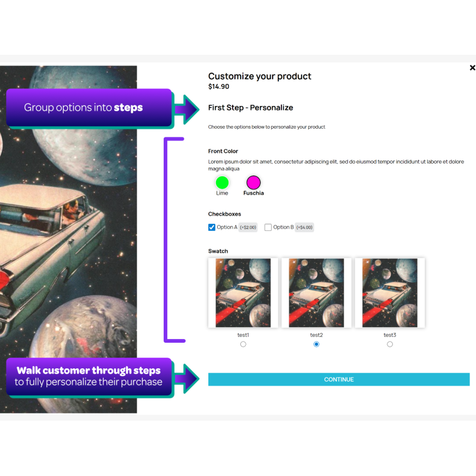Click the (+$2.00) price badge
This screenshot has height=476, width=476.
click(248, 227)
